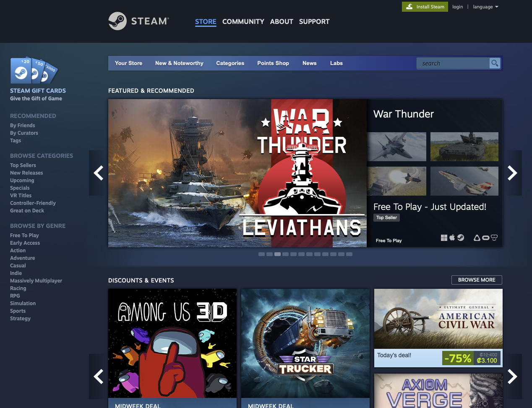This screenshot has height=408, width=532.
Task: Open the Your Store menu
Action: pyautogui.click(x=128, y=63)
